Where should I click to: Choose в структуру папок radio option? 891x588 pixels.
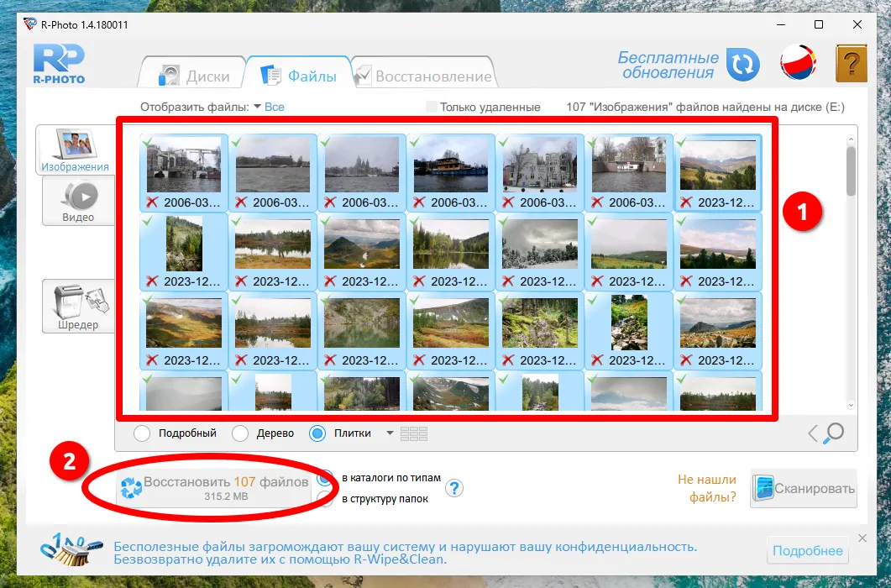tap(326, 500)
